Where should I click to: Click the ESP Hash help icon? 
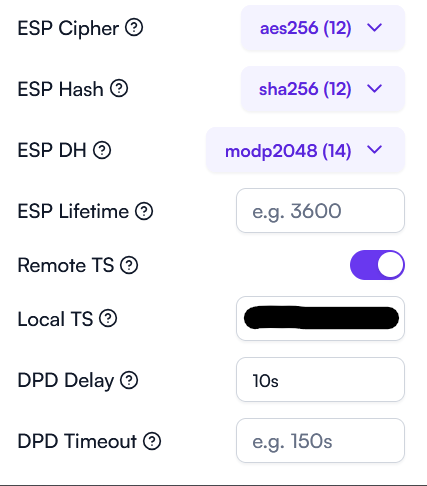pos(119,88)
